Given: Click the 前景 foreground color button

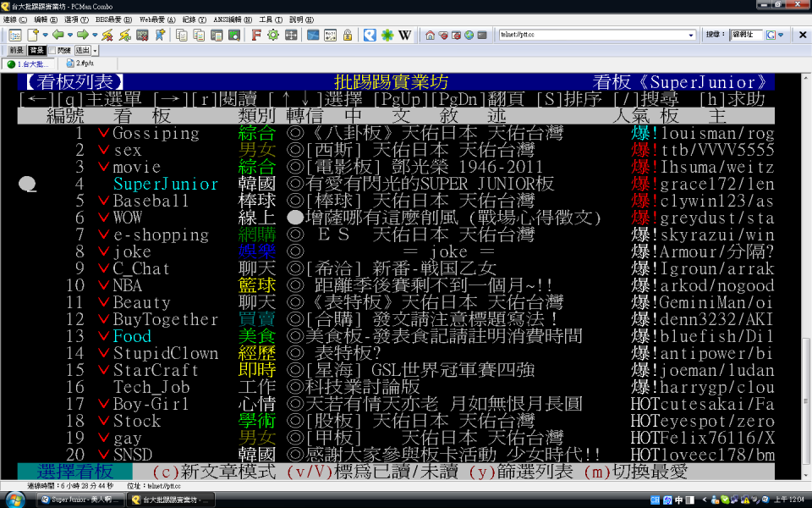Looking at the screenshot, I should 17,50.
